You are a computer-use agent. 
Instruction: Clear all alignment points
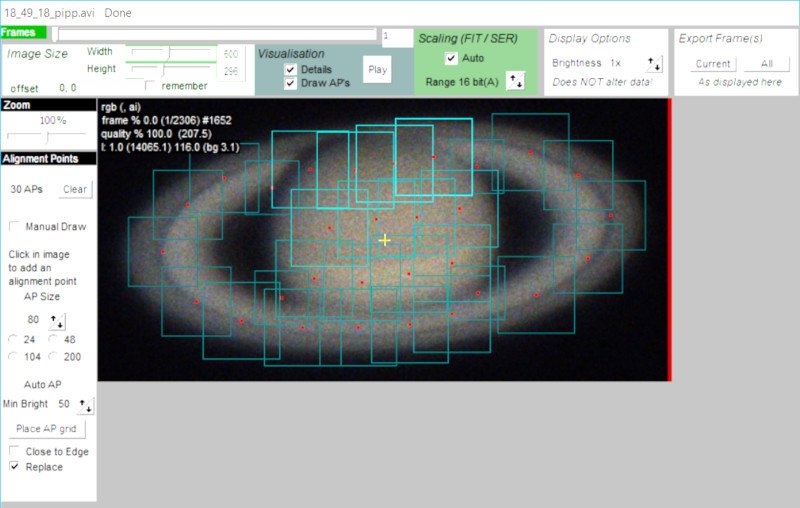(x=74, y=189)
